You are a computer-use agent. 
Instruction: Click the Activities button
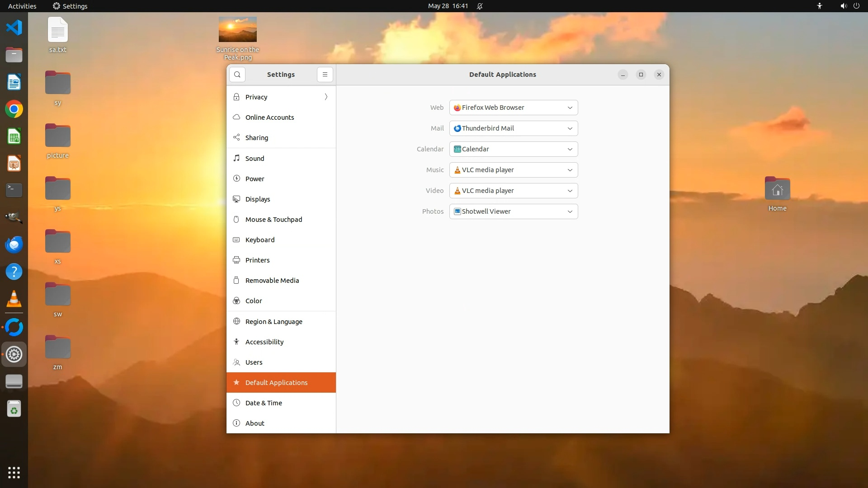pos(22,6)
